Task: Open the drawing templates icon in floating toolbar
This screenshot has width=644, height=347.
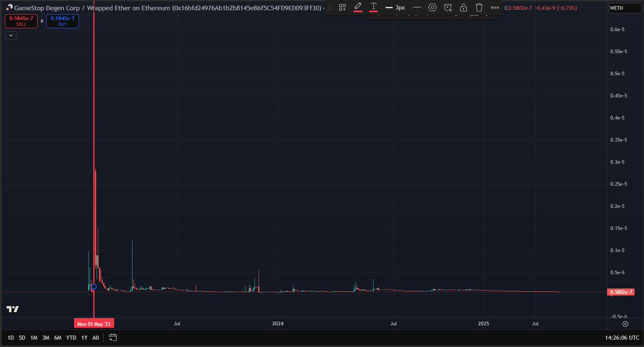Action: click(342, 8)
